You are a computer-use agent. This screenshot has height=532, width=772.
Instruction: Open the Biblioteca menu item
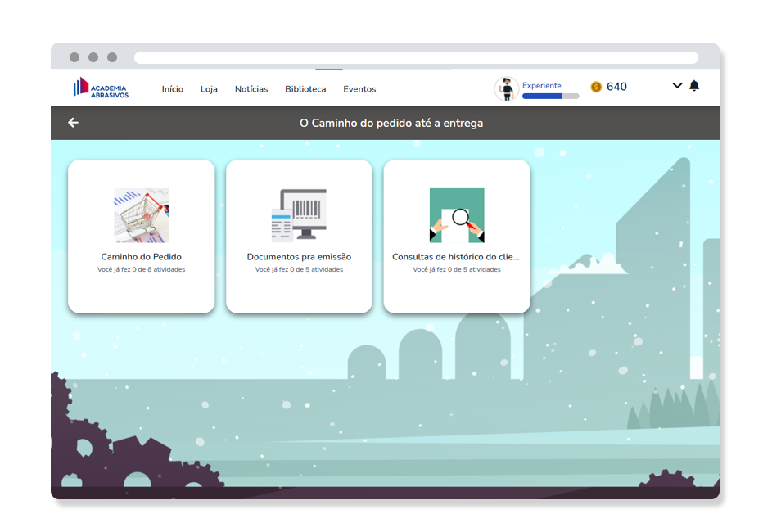click(x=305, y=89)
